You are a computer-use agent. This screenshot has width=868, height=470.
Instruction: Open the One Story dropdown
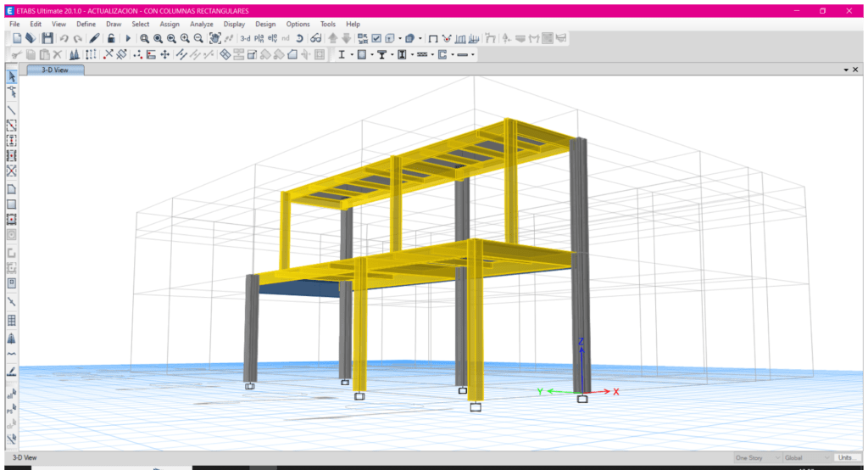[x=757, y=458]
